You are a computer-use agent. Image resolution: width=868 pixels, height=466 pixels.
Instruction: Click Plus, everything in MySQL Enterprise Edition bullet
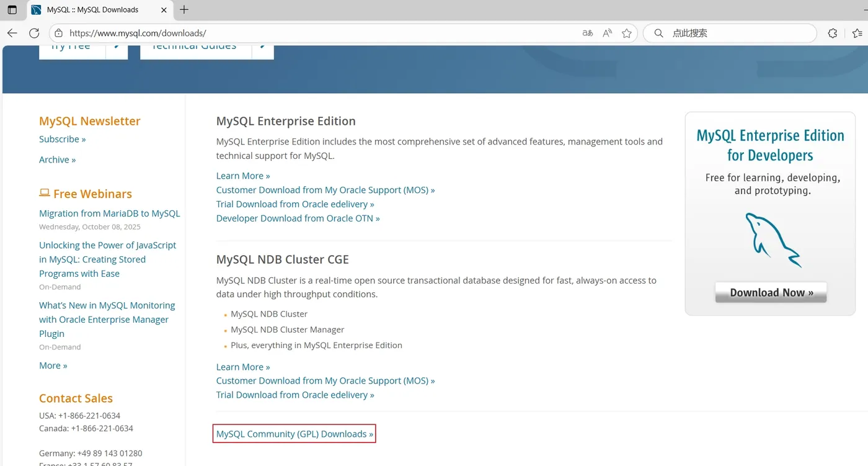(x=316, y=345)
